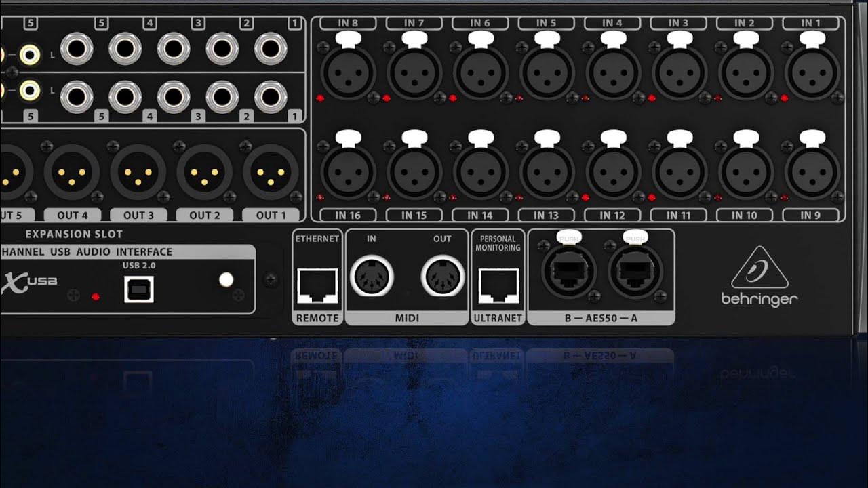Click the 'USB 2.0' label text
Viewport: 868px width, 488px height.
139,265
